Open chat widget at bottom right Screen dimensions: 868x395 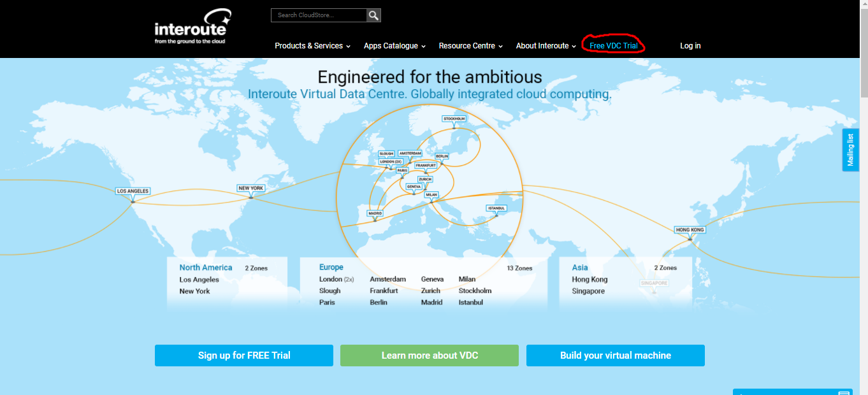coord(792,392)
